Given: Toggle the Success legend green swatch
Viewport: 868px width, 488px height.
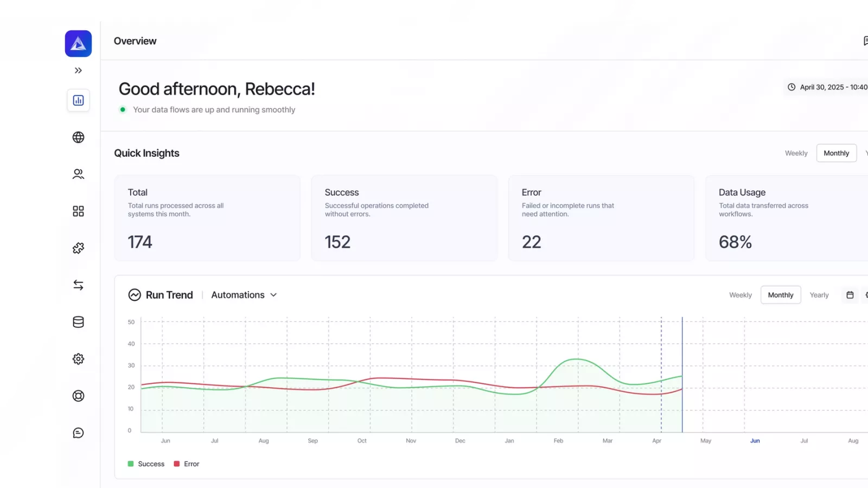Looking at the screenshot, I should pyautogui.click(x=131, y=464).
